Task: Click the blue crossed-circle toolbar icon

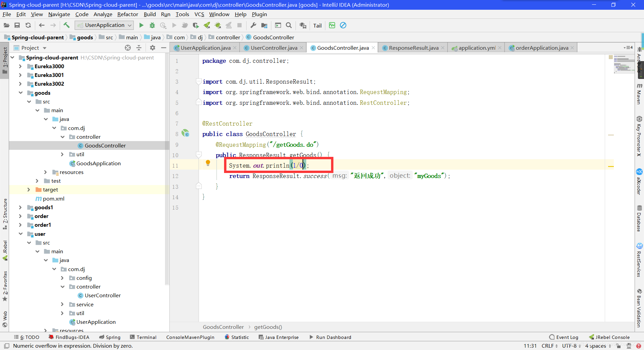Action: tap(343, 25)
